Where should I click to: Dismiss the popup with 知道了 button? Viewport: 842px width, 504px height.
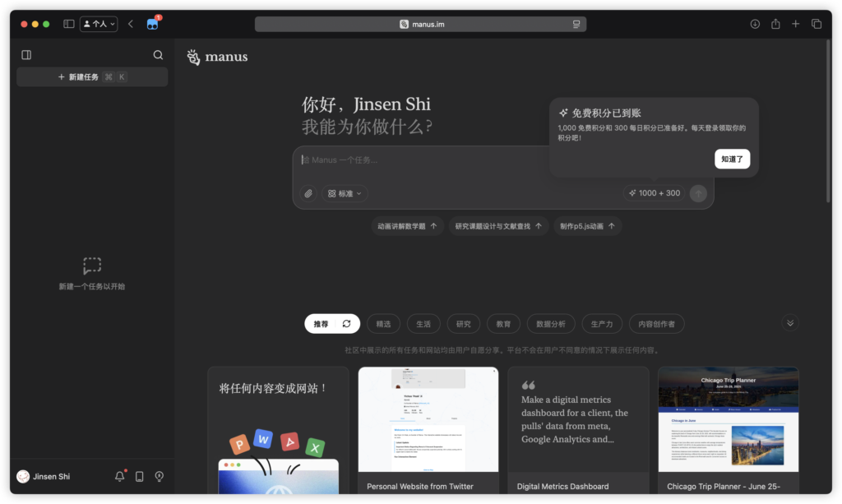click(732, 159)
